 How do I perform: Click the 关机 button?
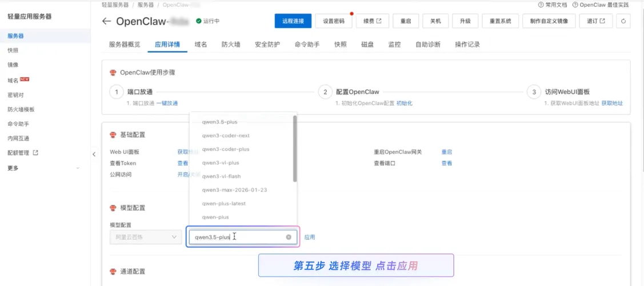435,21
